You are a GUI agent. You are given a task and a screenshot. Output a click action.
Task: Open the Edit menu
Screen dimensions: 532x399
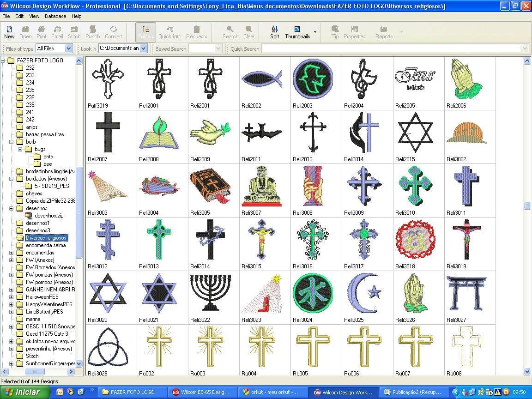[19, 16]
